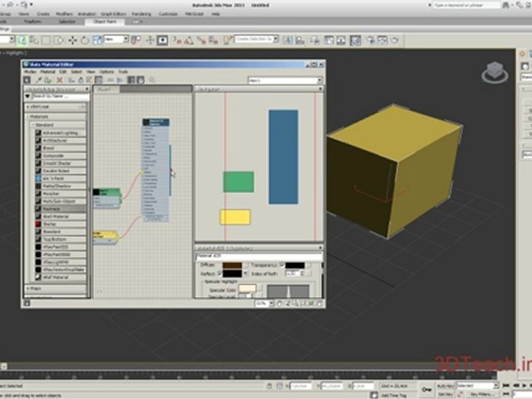Toggle Keyboard Shortcut Override button
The image size is (532, 399).
click(162, 40)
